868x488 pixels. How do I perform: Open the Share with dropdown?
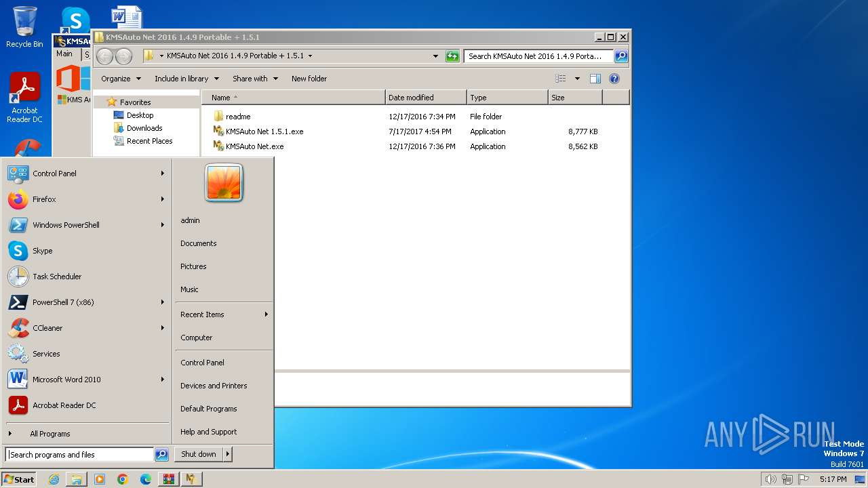click(x=255, y=79)
